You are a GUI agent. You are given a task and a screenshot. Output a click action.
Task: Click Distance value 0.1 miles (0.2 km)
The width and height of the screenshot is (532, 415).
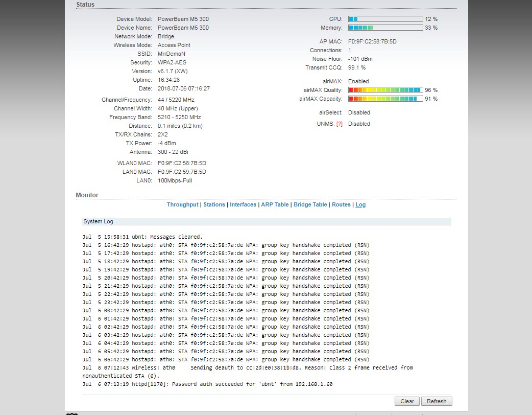click(x=180, y=126)
